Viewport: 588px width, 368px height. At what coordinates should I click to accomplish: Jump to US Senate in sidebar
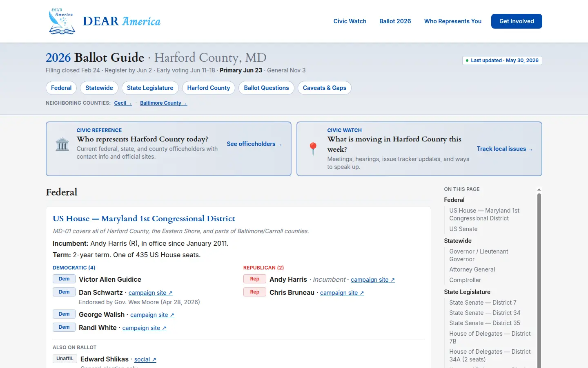pyautogui.click(x=463, y=229)
